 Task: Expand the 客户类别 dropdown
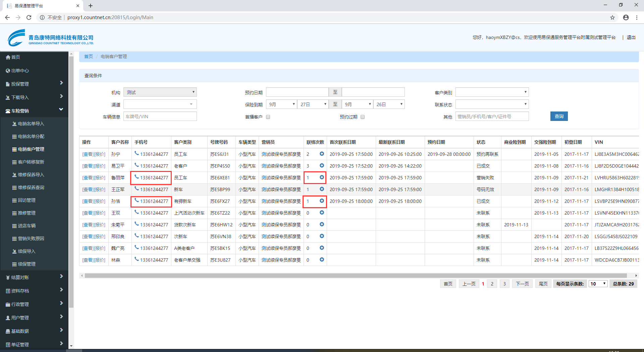[x=492, y=92]
